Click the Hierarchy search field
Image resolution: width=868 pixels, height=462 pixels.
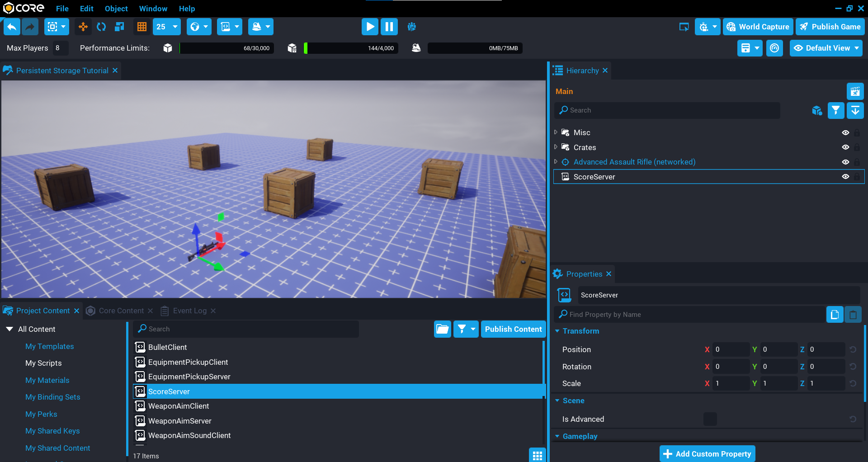tap(669, 110)
